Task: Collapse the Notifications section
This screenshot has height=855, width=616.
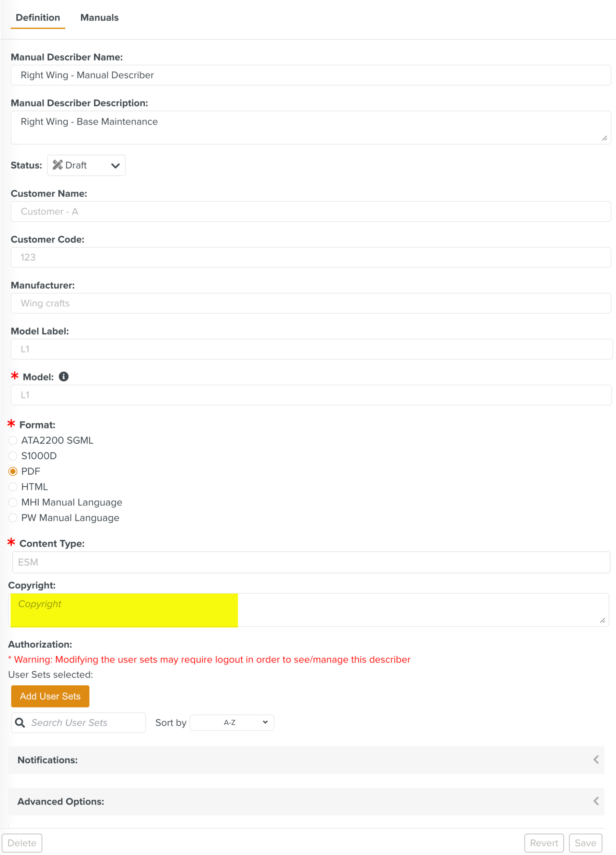Action: coord(596,760)
